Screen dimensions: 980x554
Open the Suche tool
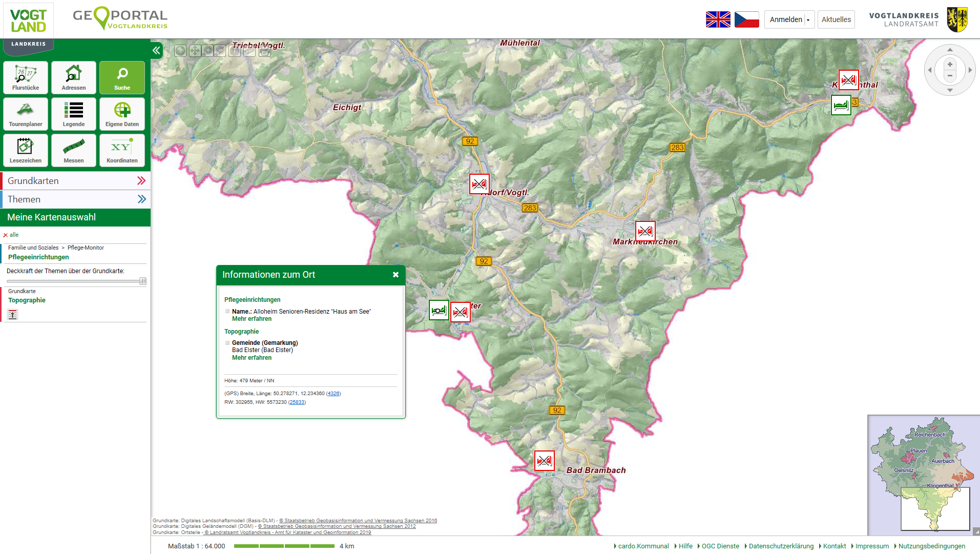pyautogui.click(x=122, y=77)
